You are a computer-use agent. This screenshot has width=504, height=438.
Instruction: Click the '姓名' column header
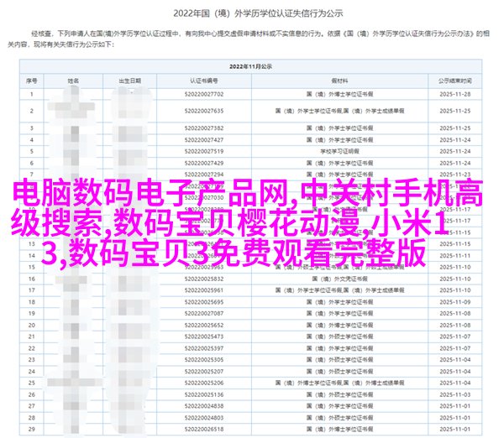click(73, 81)
